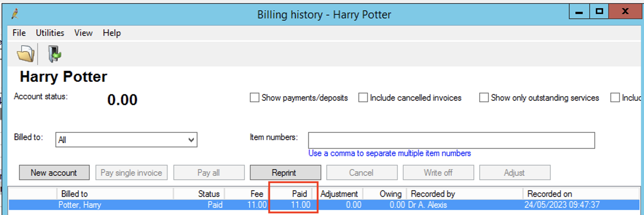Focus the Item numbers input field
Viewport: 644px width, 215px height.
[451, 140]
